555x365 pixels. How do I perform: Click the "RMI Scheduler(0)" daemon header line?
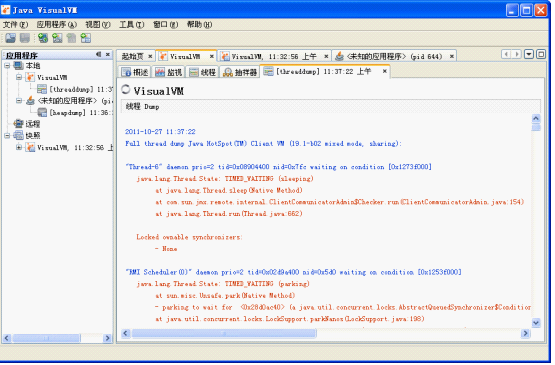pyautogui.click(x=293, y=272)
